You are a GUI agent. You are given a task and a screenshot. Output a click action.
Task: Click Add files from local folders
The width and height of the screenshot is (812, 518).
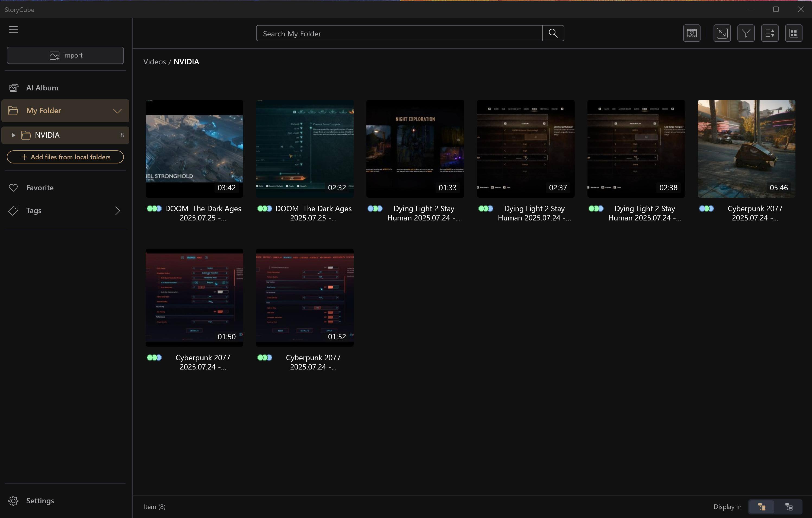click(65, 157)
